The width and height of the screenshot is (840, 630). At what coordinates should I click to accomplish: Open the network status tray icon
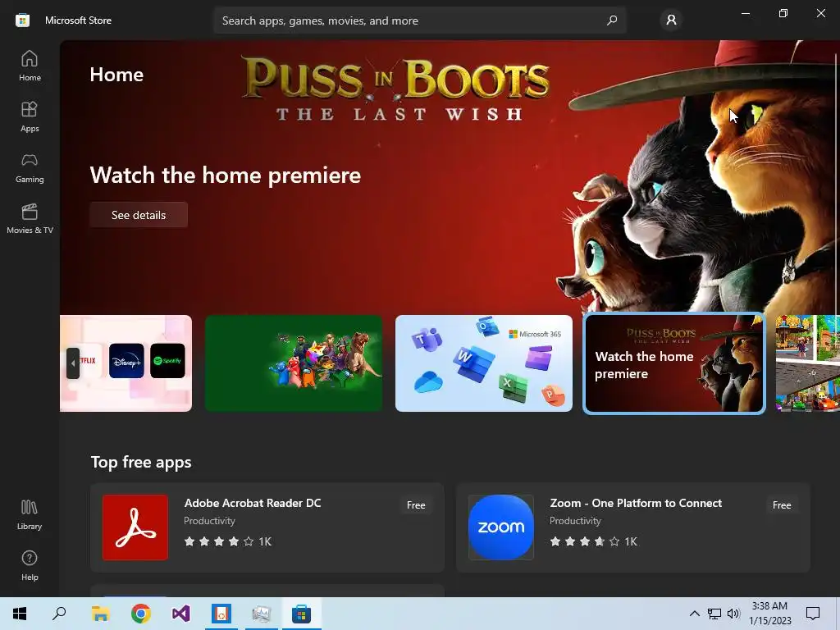[714, 614]
